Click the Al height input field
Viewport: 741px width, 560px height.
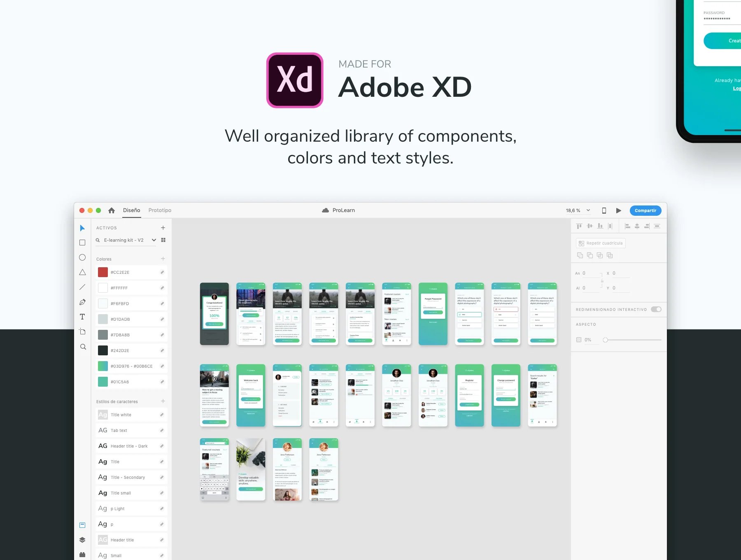591,288
